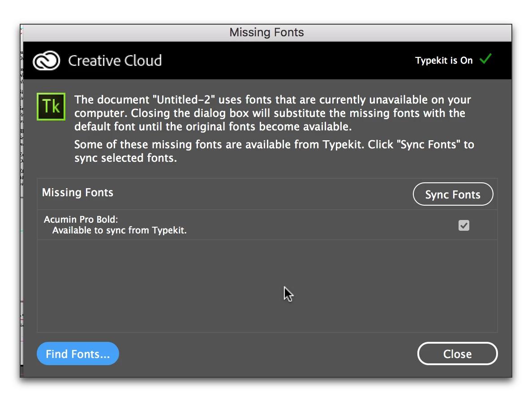Screen dimensions: 532x401
Task: Click the 'Creative Cloud' header text
Action: pyautogui.click(x=115, y=61)
